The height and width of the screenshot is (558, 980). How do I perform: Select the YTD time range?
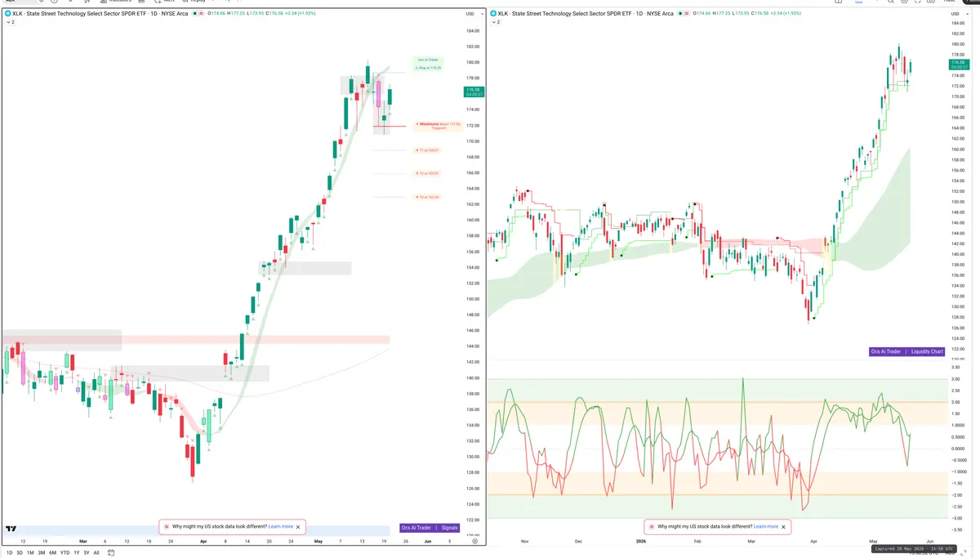(65, 553)
